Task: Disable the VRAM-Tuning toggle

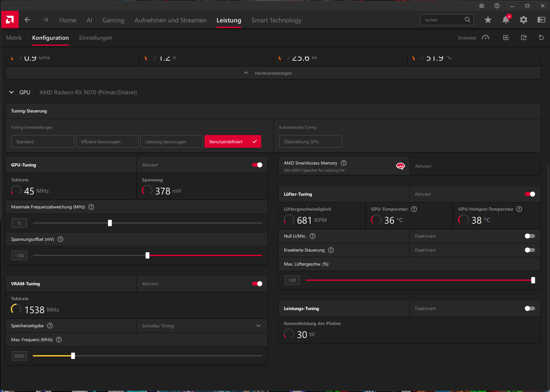Action: (x=257, y=284)
